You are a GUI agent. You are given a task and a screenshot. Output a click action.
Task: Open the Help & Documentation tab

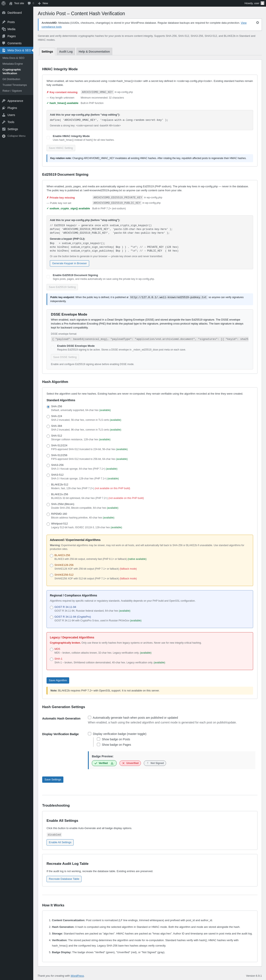(94, 52)
